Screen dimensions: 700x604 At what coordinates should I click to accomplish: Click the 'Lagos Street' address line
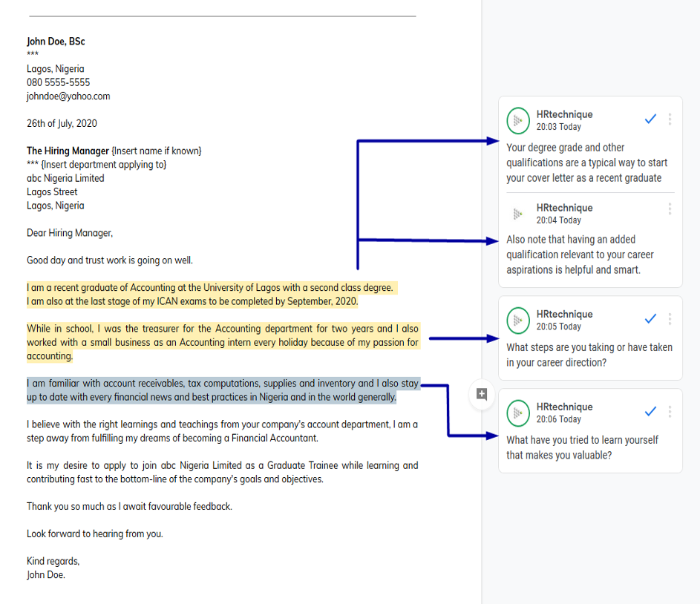(52, 192)
